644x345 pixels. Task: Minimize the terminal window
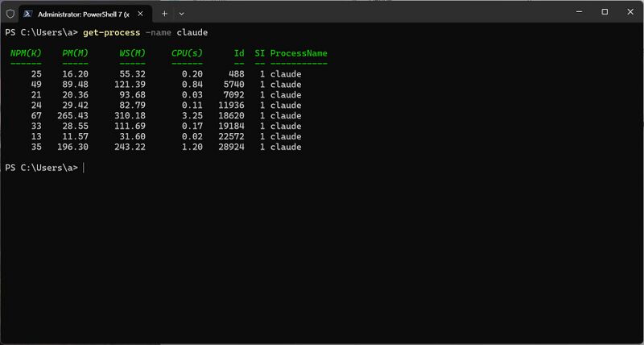(x=579, y=12)
